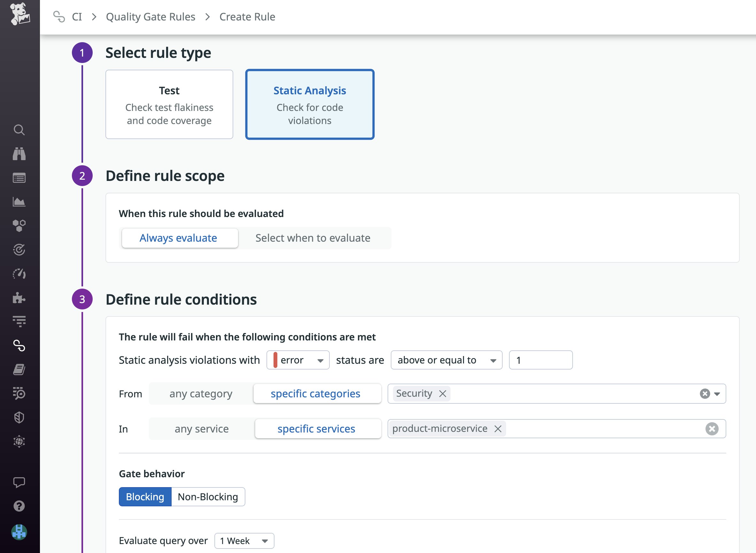
Task: Switch categories filter to 'any category'
Action: click(200, 394)
